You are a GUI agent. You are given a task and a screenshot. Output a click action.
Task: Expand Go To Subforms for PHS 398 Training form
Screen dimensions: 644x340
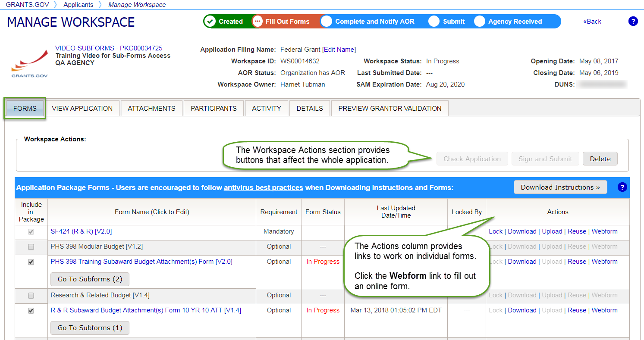[90, 279]
